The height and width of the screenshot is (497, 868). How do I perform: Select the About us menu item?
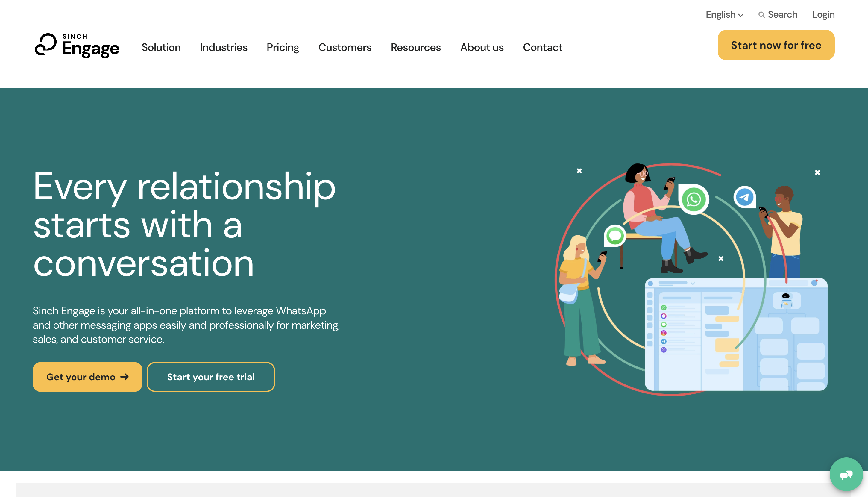pos(482,47)
